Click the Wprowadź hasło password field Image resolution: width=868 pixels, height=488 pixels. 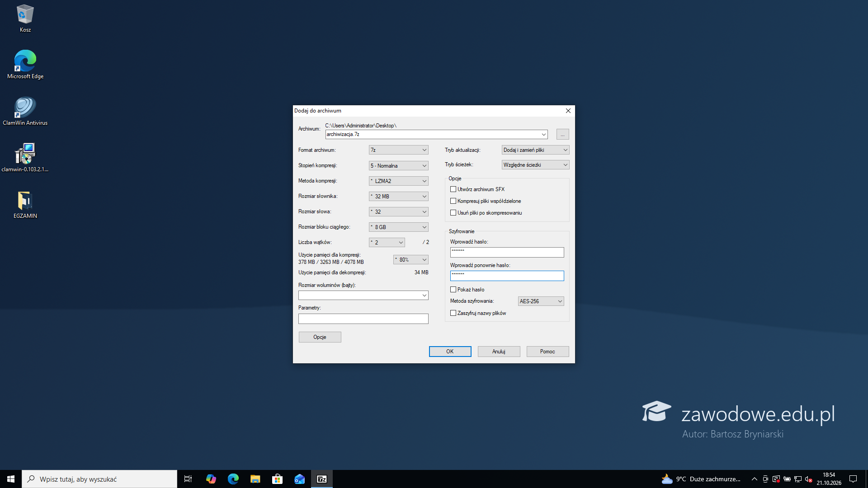pos(507,252)
